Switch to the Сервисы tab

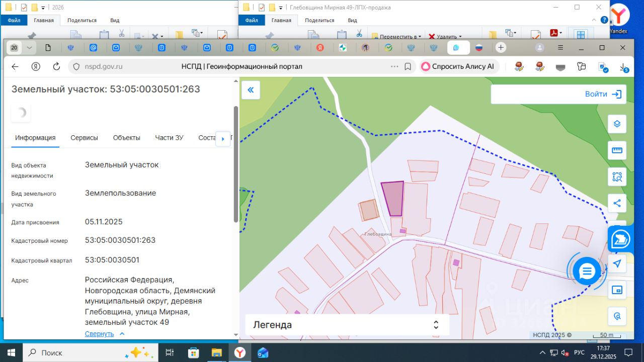(84, 138)
